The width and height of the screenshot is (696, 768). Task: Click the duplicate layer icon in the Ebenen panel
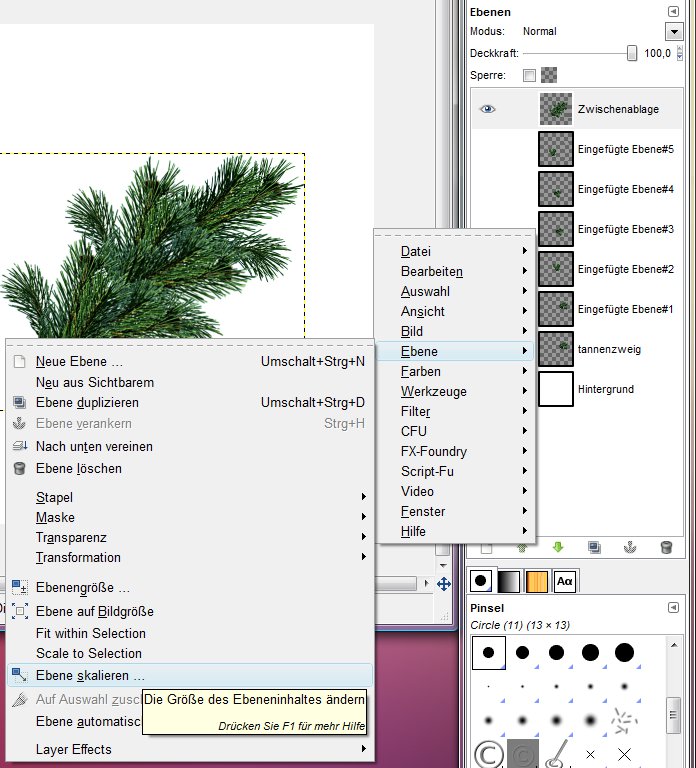594,547
